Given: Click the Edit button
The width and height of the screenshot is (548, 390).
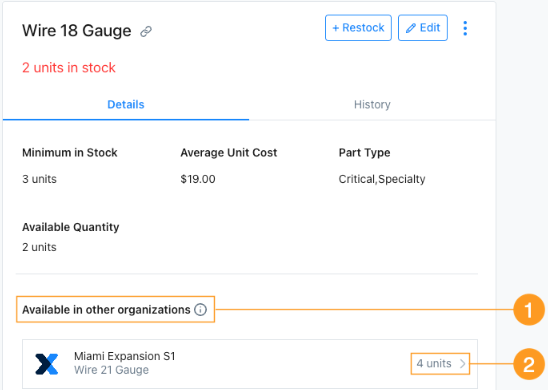Looking at the screenshot, I should [423, 28].
